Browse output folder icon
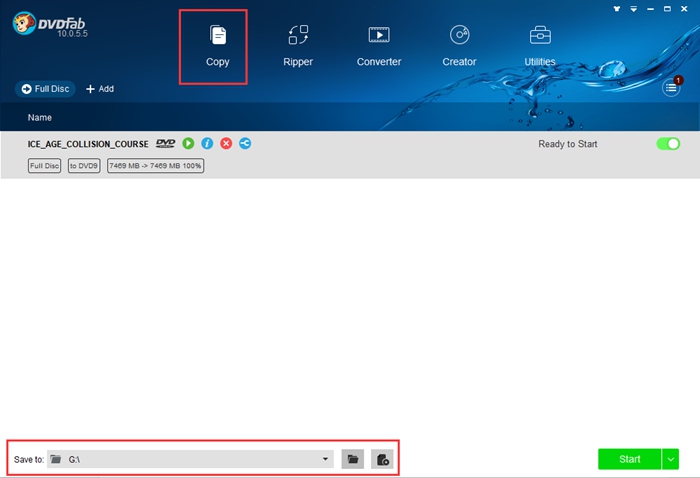700x478 pixels. point(352,459)
